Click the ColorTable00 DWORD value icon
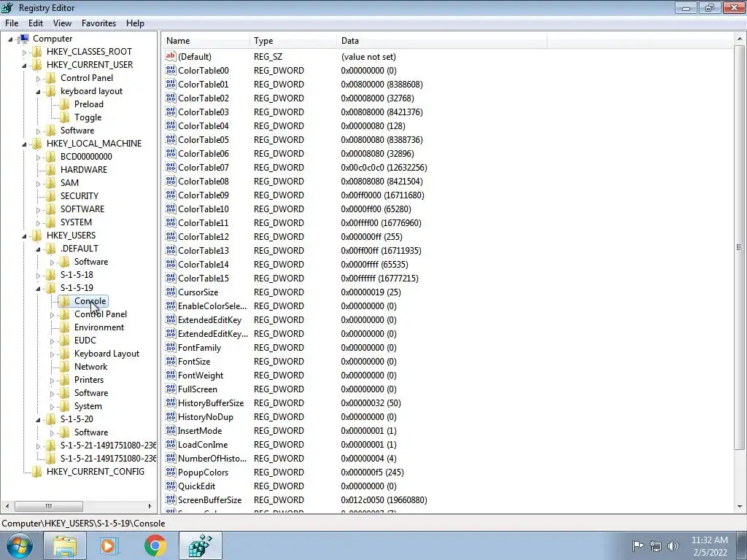Screen dimensions: 747x560 pyautogui.click(x=171, y=70)
